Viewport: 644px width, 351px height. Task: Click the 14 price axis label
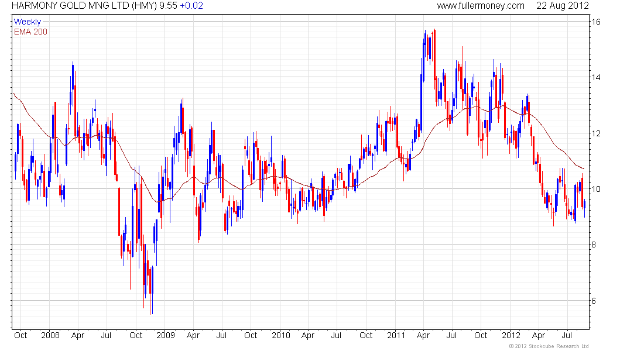click(x=595, y=77)
